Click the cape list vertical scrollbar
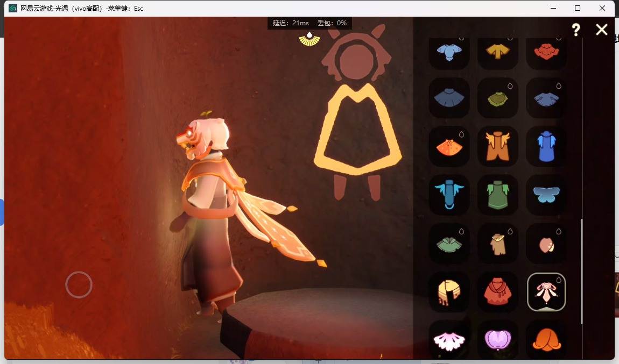This screenshot has height=364, width=619. 582,272
